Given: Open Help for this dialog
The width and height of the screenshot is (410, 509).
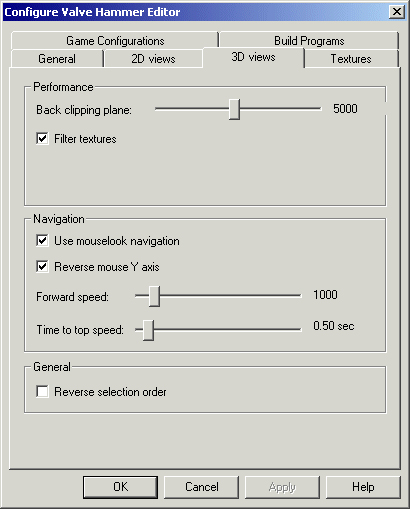Looking at the screenshot, I should [x=363, y=487].
